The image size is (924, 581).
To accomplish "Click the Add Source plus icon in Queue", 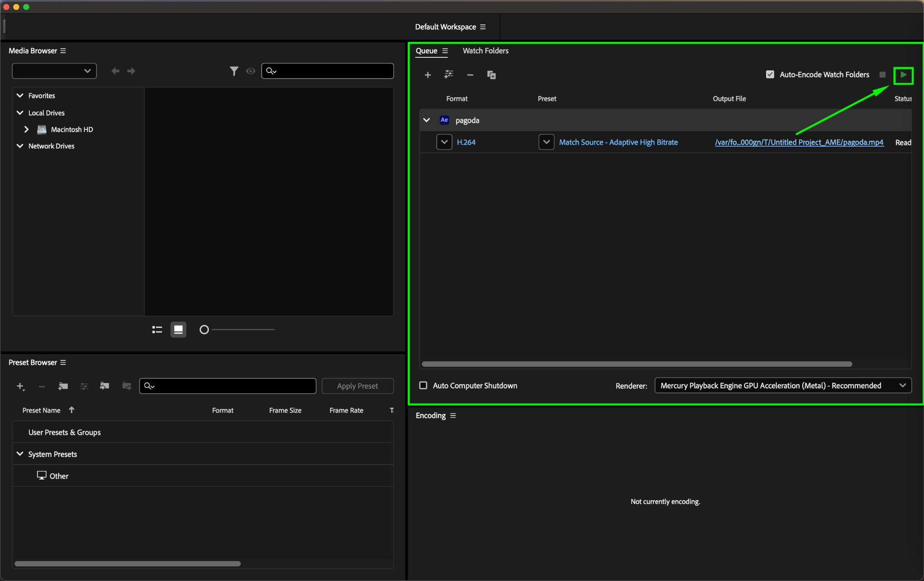I will [x=428, y=75].
